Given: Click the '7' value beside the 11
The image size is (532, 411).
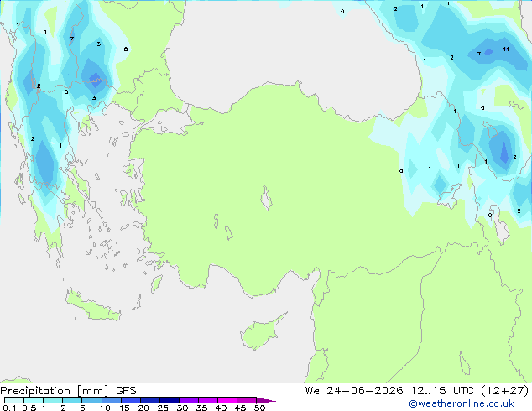Looking at the screenshot, I should [x=479, y=54].
